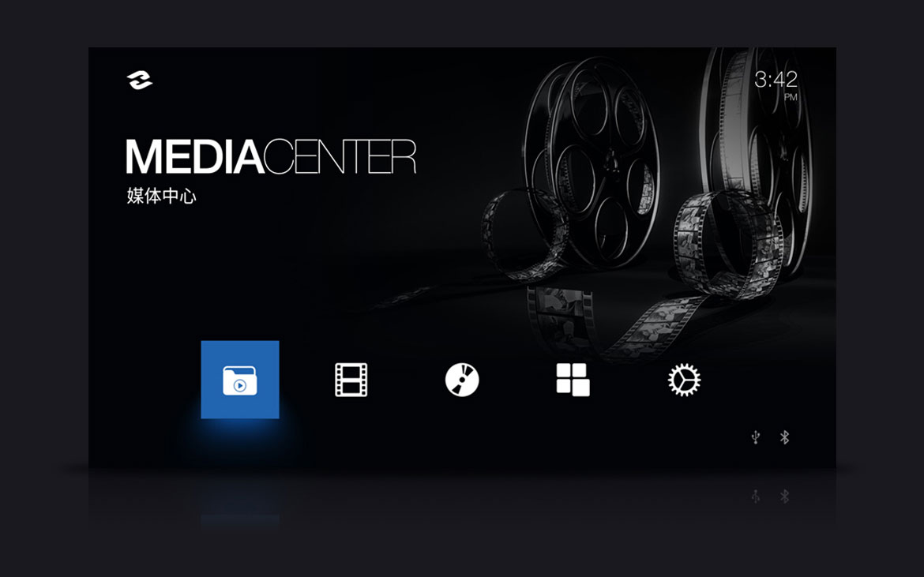
Task: Click the faded reflection of the Bluetooth icon
Action: pyautogui.click(x=784, y=496)
